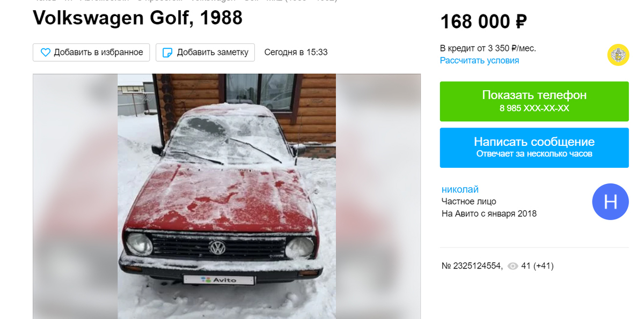Open seller profile николай

460,189
